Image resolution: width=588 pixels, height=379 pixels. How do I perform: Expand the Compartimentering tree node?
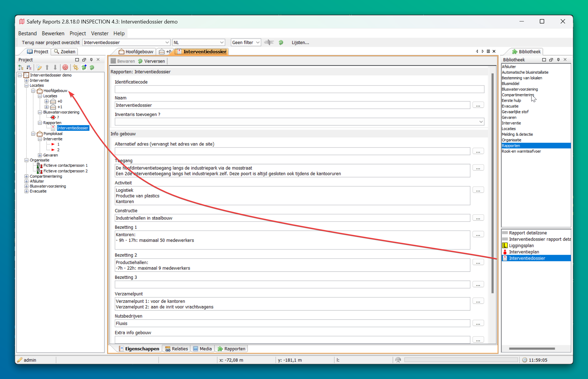26,176
